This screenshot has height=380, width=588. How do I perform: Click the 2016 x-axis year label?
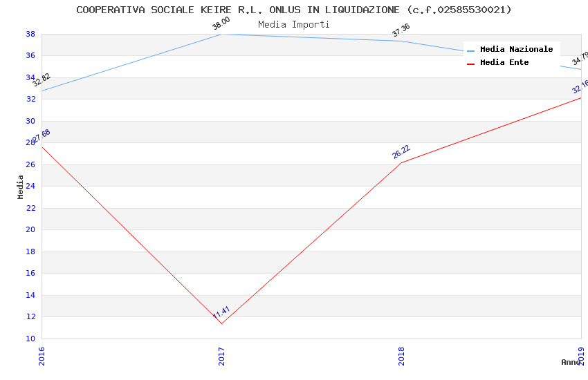[x=42, y=356]
